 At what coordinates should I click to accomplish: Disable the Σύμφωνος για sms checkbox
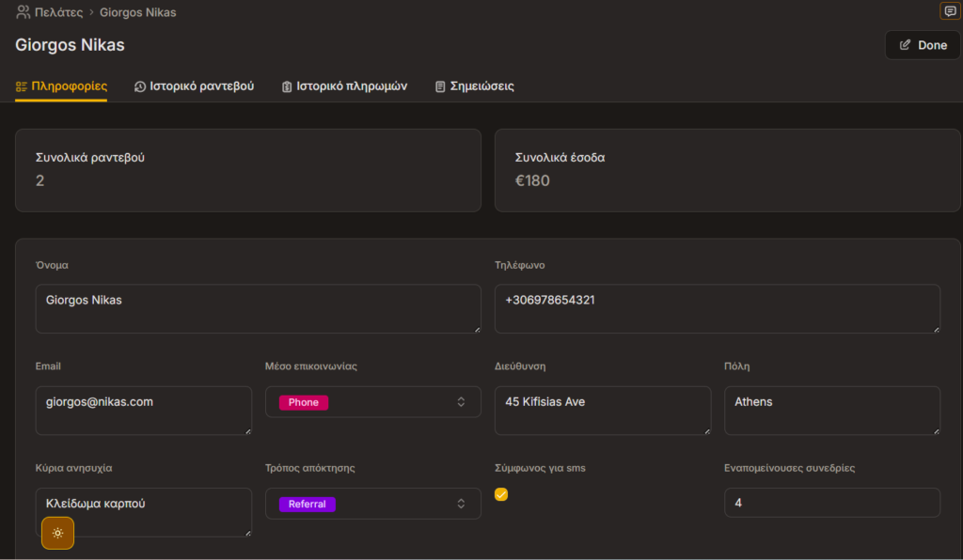pyautogui.click(x=501, y=494)
